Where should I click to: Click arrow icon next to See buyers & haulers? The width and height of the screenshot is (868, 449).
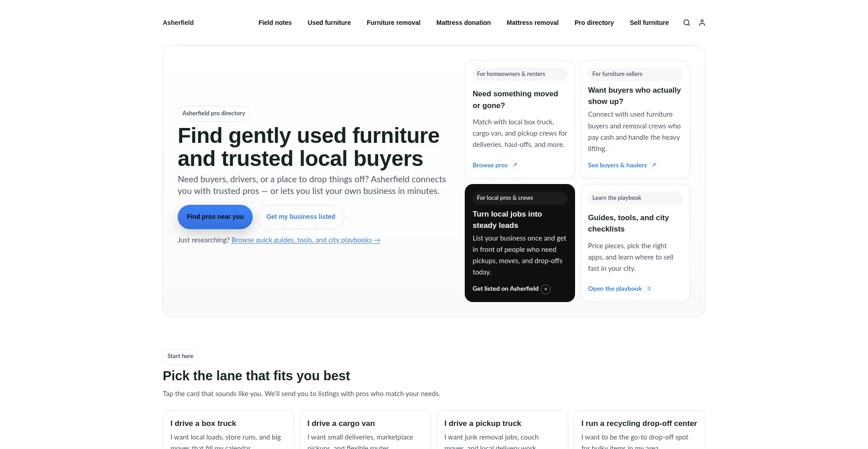(654, 165)
